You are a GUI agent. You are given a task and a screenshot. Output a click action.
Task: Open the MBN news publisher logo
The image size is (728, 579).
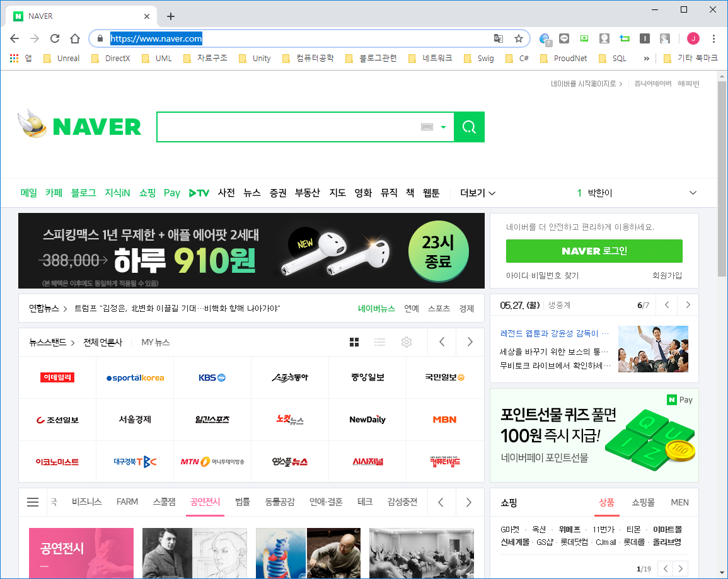tap(444, 420)
